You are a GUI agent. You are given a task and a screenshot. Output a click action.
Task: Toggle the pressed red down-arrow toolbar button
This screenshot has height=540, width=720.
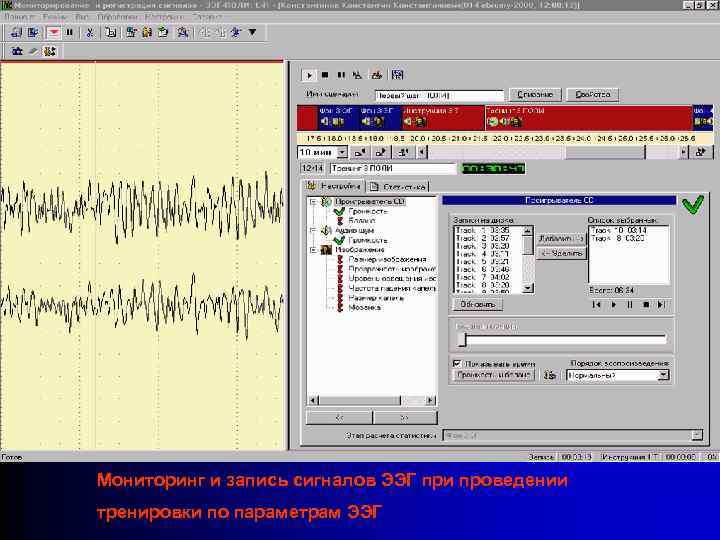pos(54,33)
